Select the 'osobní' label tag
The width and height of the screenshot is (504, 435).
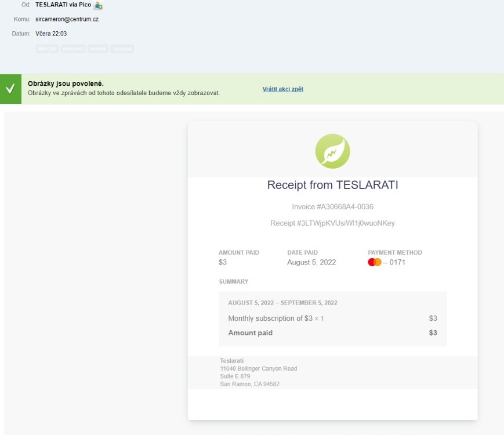[x=98, y=49]
